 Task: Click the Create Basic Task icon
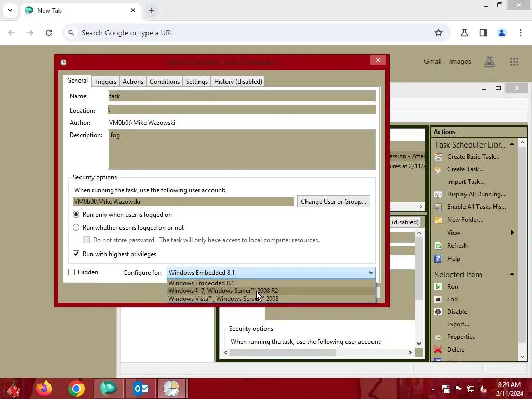click(x=438, y=157)
